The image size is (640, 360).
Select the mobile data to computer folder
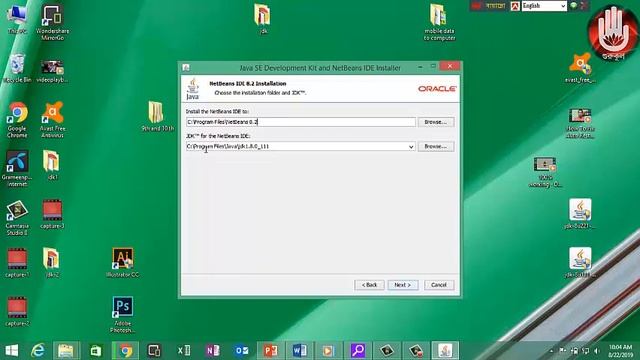439,22
